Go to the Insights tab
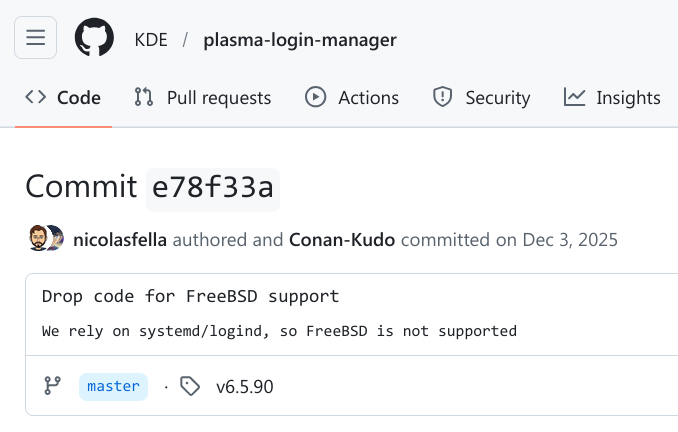 tap(612, 97)
